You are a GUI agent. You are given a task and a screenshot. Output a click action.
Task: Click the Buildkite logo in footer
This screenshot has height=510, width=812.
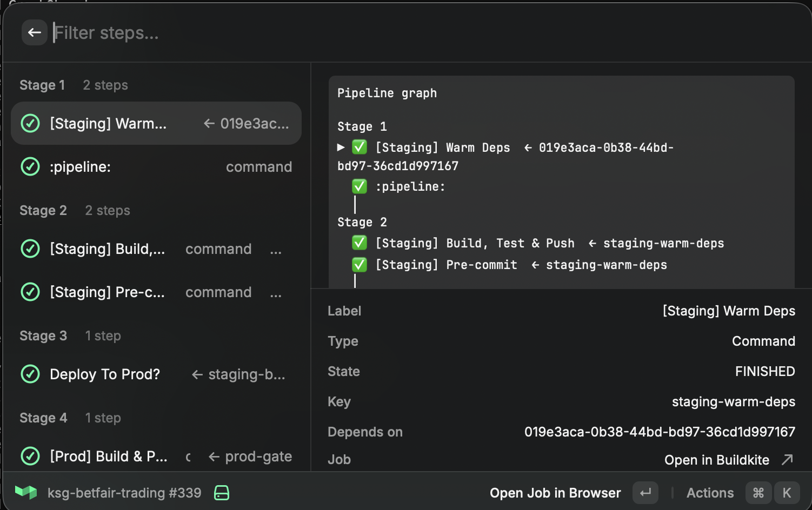(x=26, y=492)
